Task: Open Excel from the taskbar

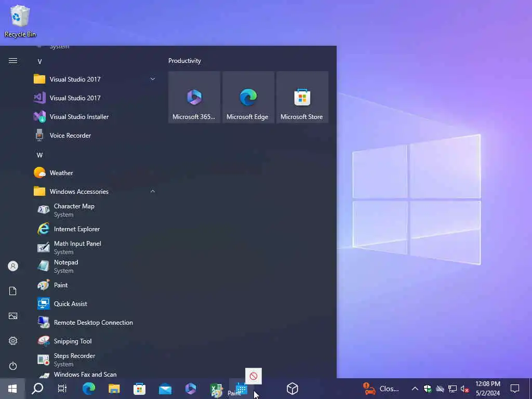Action: tap(216, 389)
